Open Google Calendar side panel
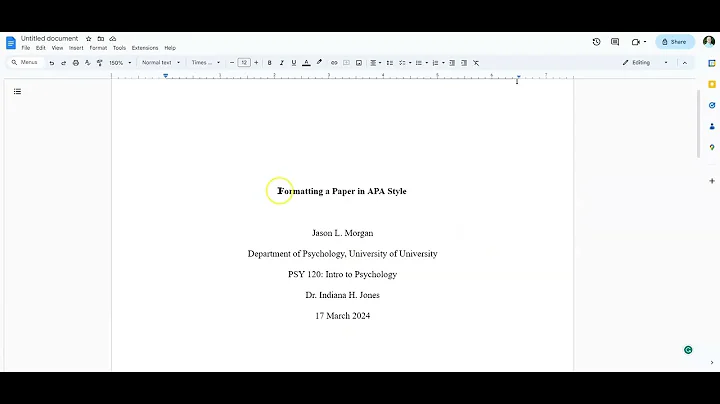The width and height of the screenshot is (720, 404). tap(712, 63)
